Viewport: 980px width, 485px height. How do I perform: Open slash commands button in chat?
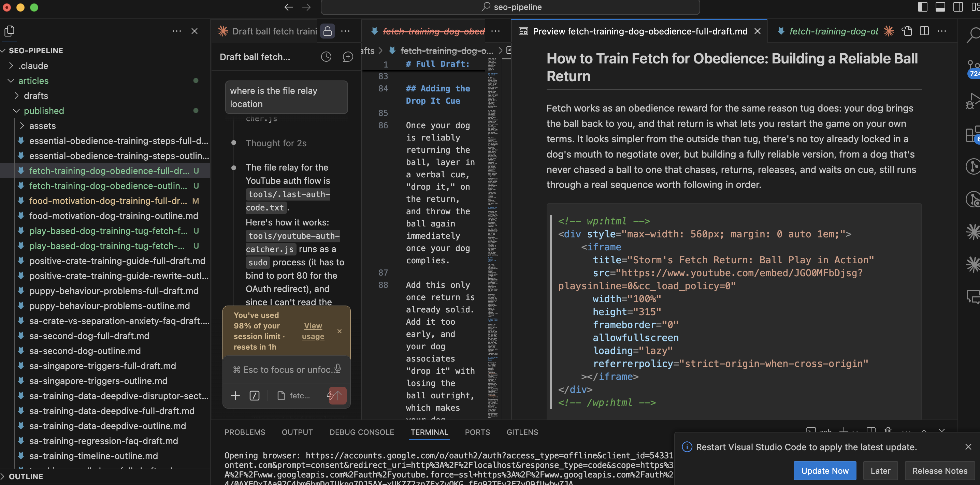click(255, 396)
